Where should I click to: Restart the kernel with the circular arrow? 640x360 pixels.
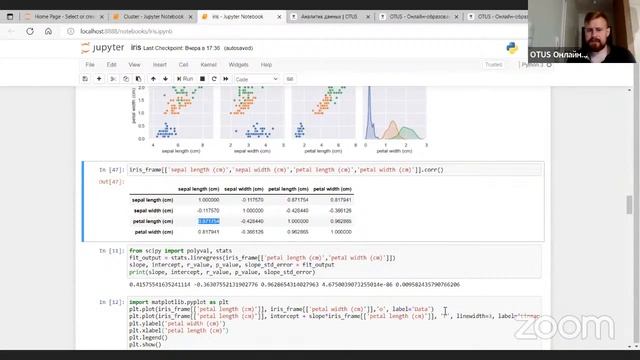point(214,79)
